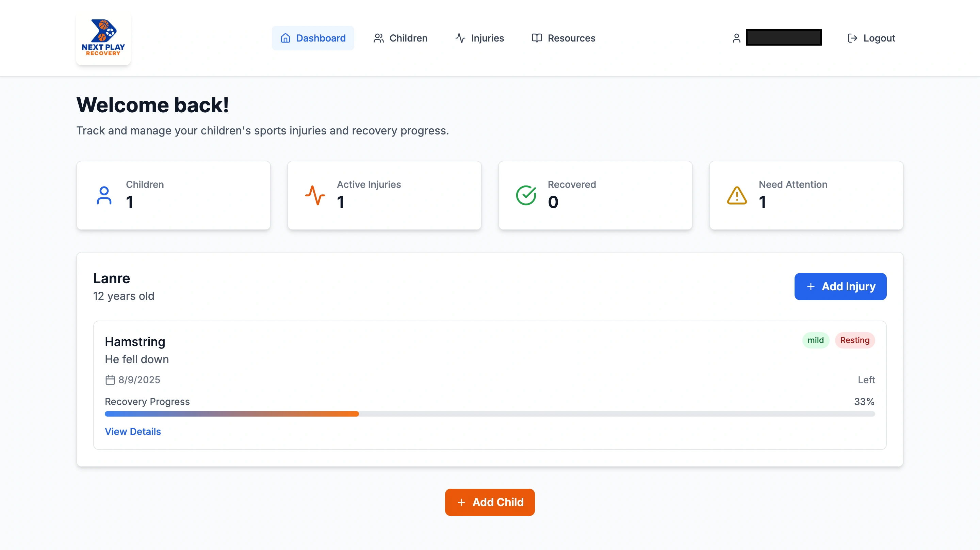This screenshot has height=550, width=980.
Task: Click the calendar icon beside 8/9/2025
Action: coord(110,379)
